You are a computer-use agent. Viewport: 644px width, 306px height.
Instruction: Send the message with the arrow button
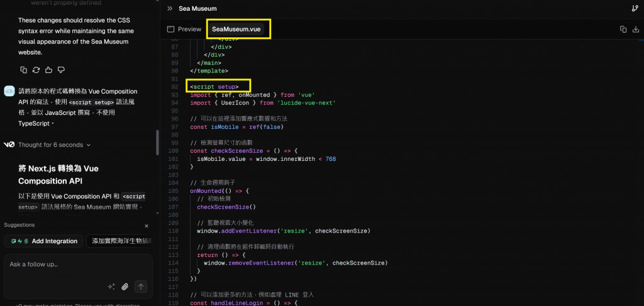click(x=140, y=287)
